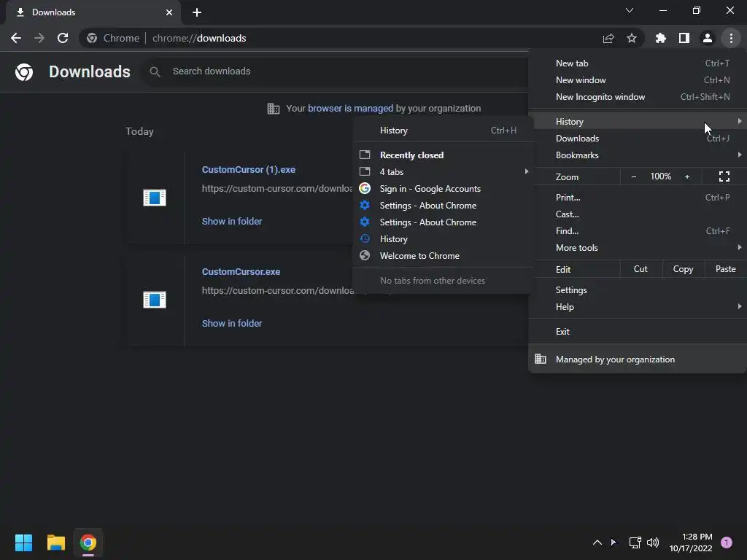The width and height of the screenshot is (747, 560).
Task: Reload the Downloads page
Action: pyautogui.click(x=63, y=38)
